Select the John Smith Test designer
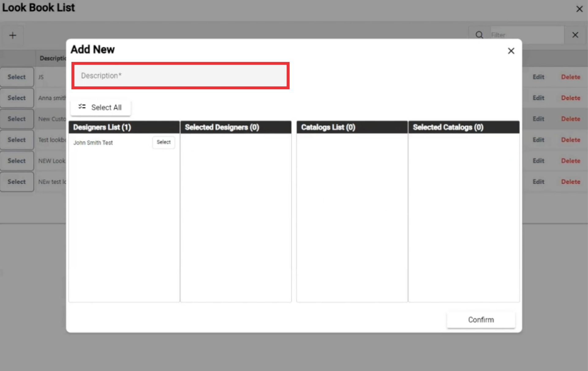588x371 pixels. pos(164,142)
